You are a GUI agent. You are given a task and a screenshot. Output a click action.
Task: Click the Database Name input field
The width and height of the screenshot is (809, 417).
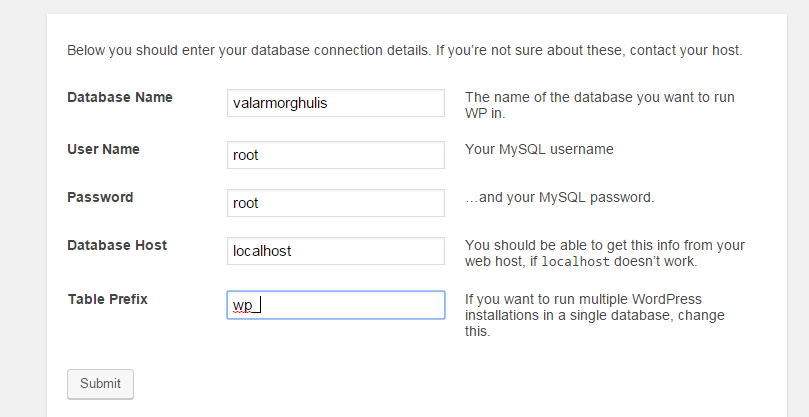click(x=336, y=102)
